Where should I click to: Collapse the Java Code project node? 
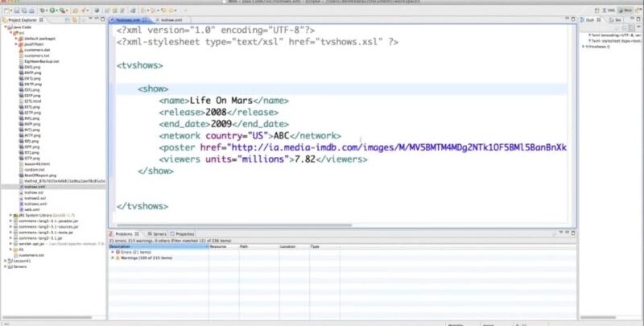(6, 27)
